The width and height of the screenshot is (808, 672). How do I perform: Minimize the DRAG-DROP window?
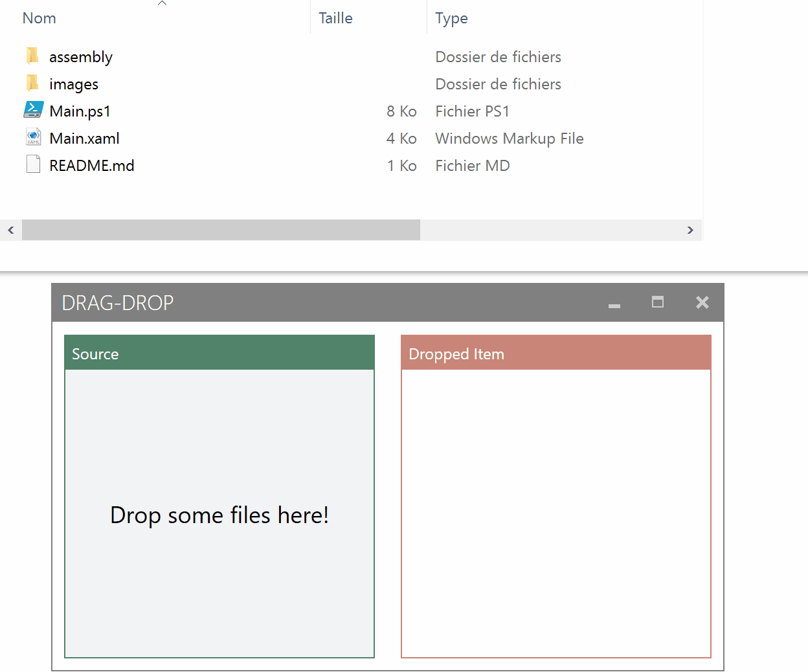614,302
